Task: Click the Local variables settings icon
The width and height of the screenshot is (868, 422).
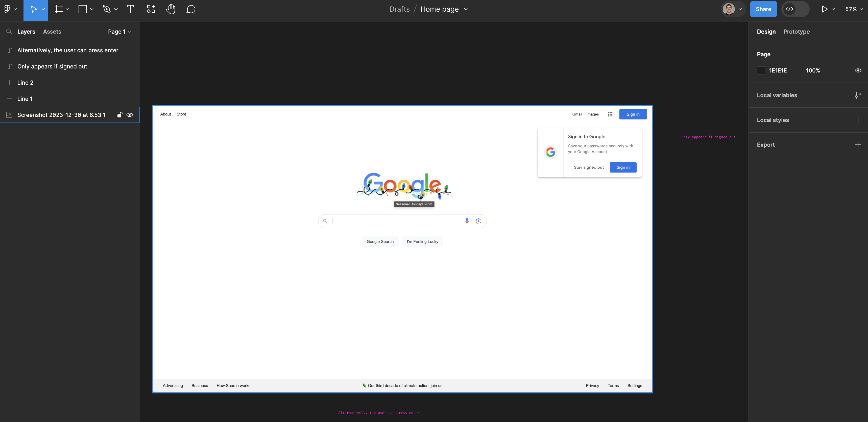Action: point(858,95)
